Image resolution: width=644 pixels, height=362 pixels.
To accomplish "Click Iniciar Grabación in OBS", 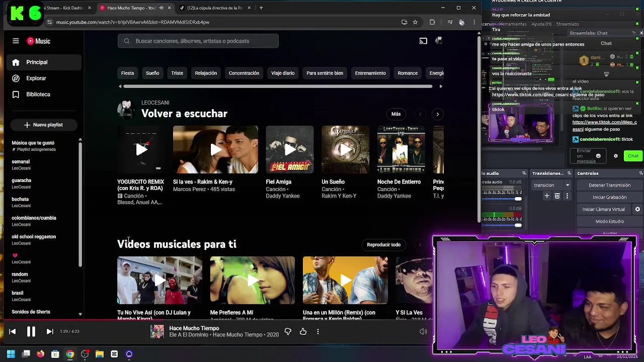I will tap(609, 198).
